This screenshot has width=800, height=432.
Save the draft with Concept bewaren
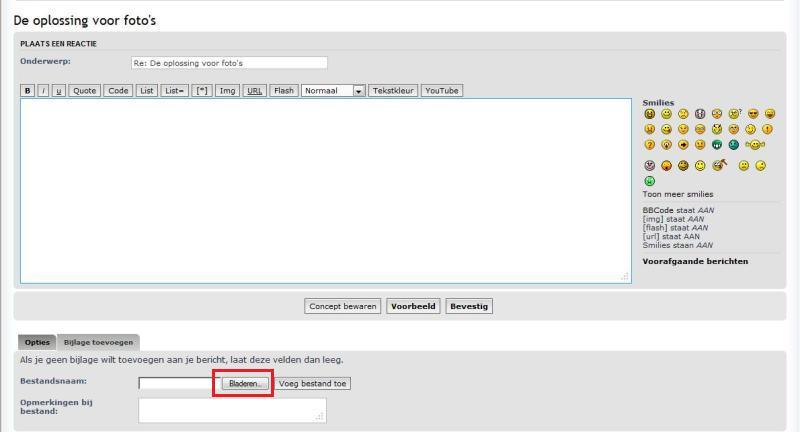point(343,306)
